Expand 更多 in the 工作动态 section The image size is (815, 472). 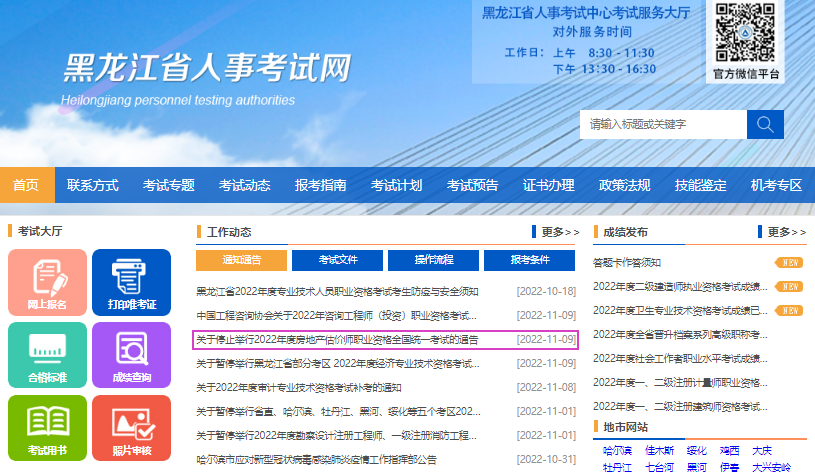tap(560, 232)
